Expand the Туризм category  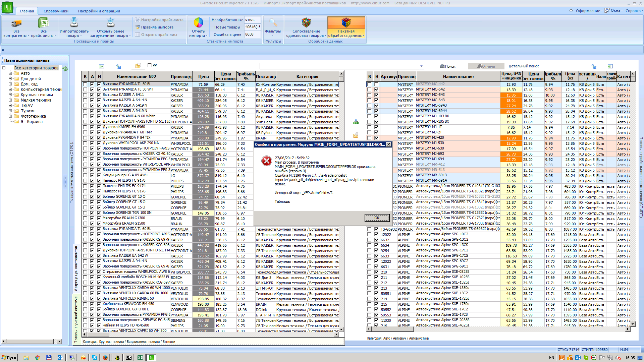[x=10, y=111]
